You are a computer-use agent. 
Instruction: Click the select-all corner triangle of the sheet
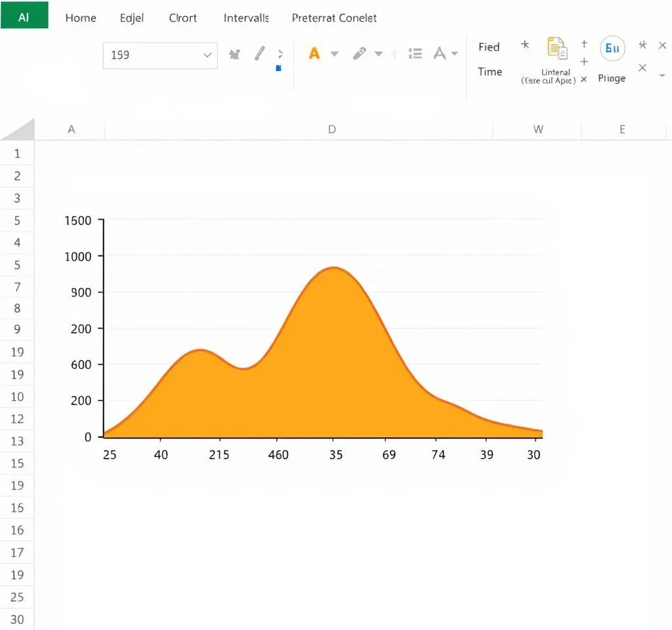[20, 130]
